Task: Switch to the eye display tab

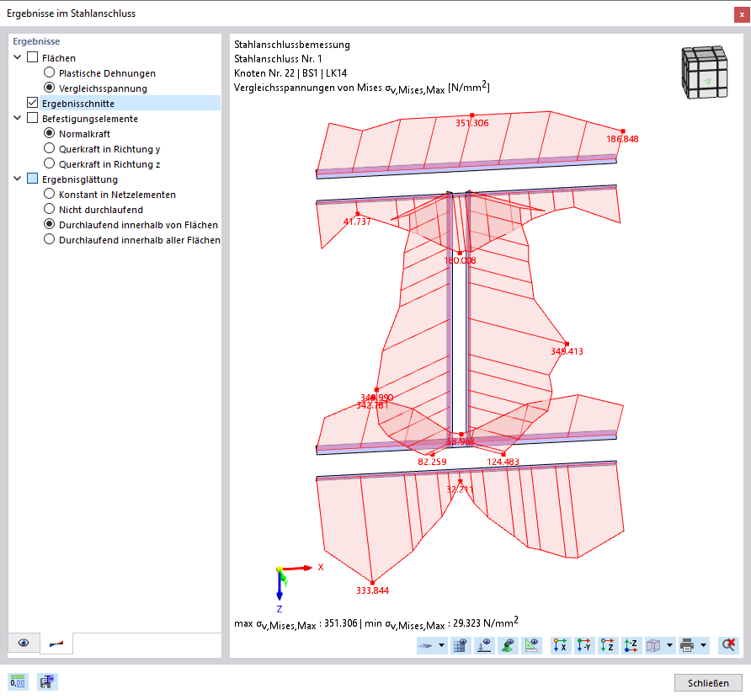Action: point(24,643)
